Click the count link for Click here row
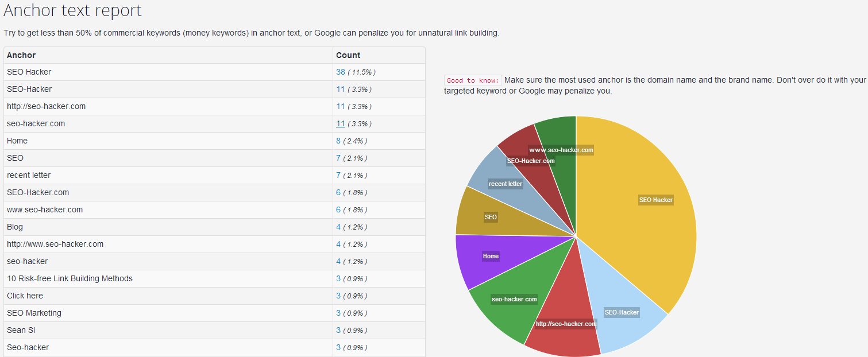 tap(338, 296)
